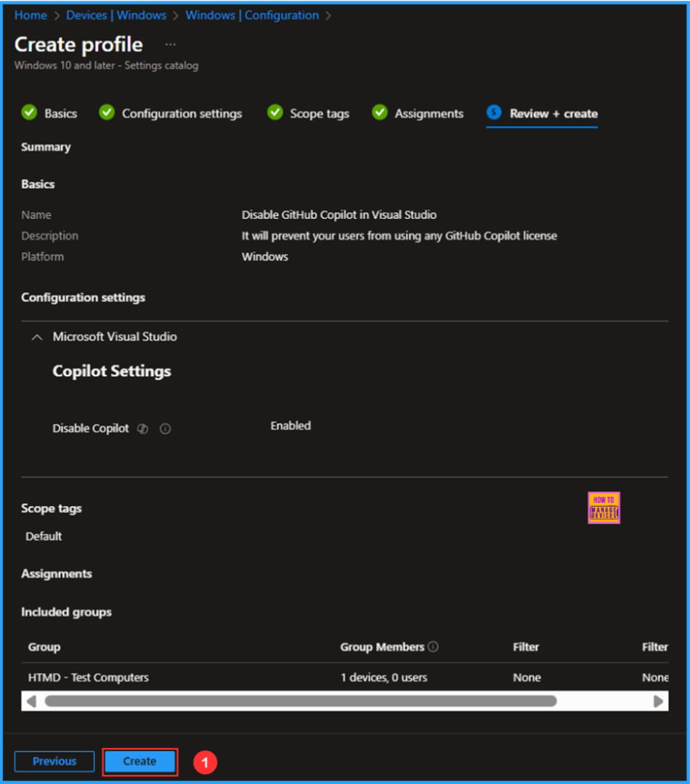
Task: Click the 'Included groups' heading
Action: coord(67,612)
